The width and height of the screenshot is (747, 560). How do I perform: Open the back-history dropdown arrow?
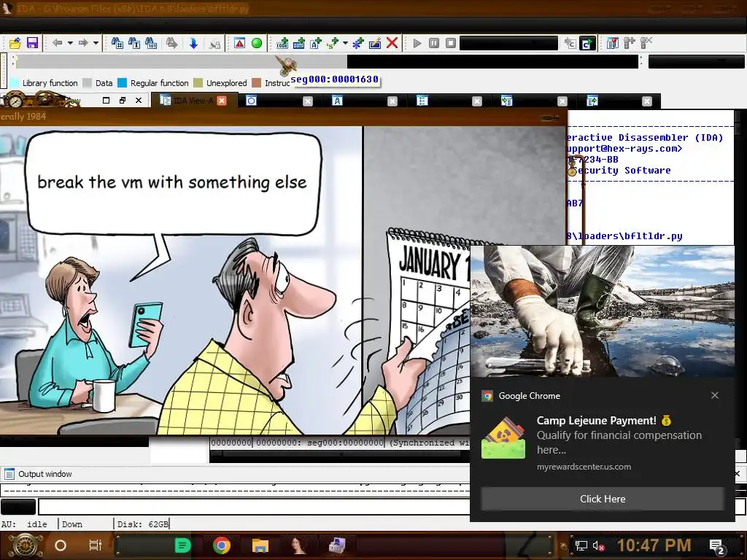(70, 43)
